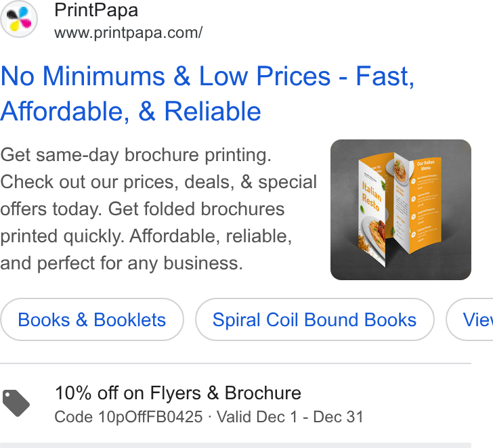Click the same-day brochure printing description

click(x=136, y=155)
